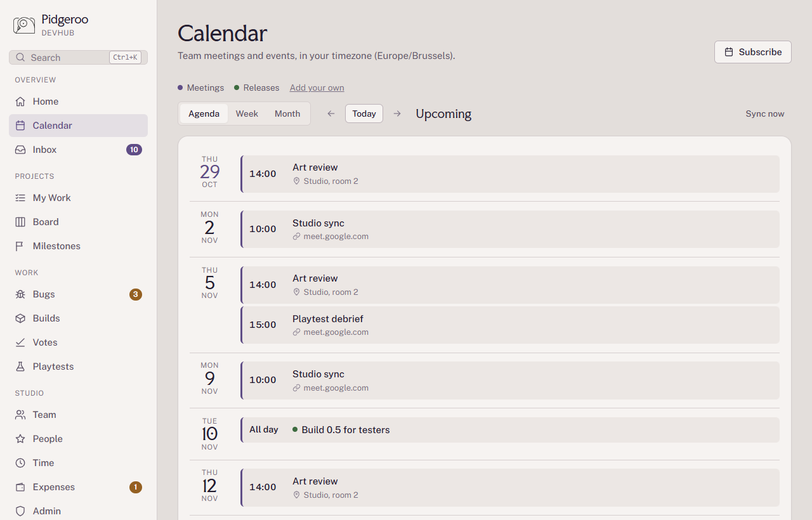Open My Work via its checklist icon

[20, 198]
